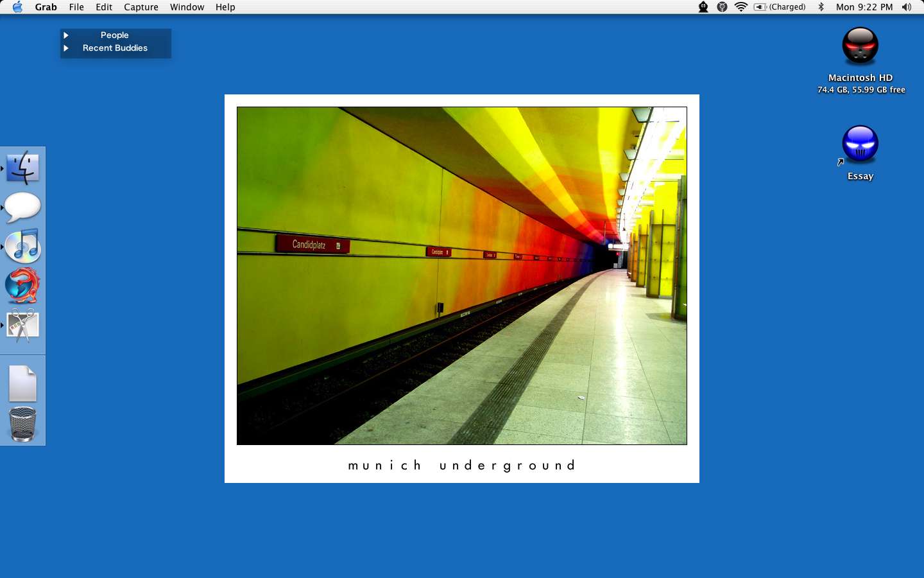Launch iTunes from the dock

point(23,246)
